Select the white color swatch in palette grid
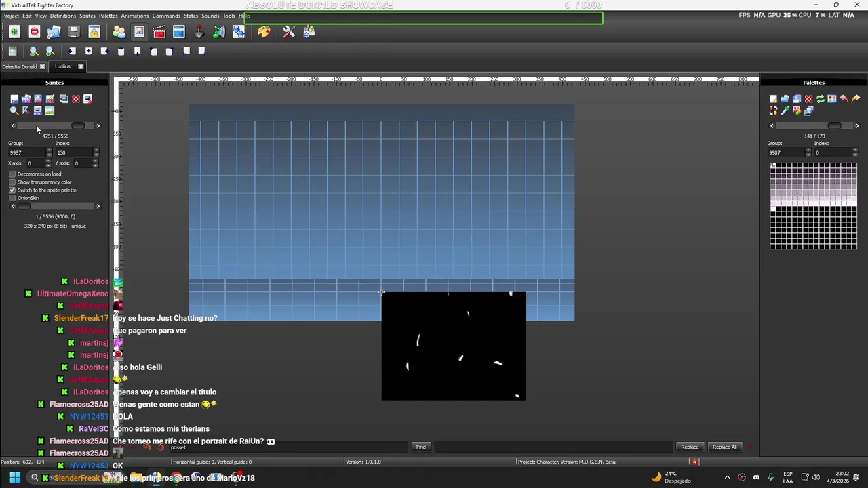The height and width of the screenshot is (488, 868). (773, 209)
